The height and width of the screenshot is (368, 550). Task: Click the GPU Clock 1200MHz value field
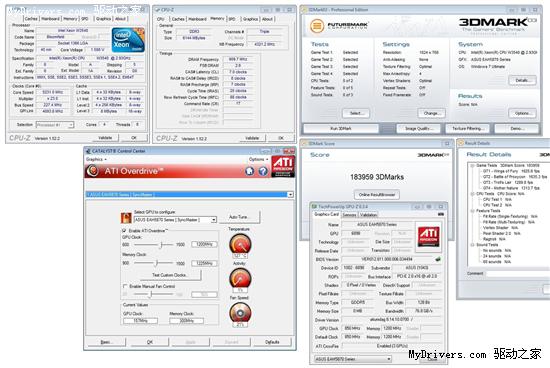[x=204, y=244]
